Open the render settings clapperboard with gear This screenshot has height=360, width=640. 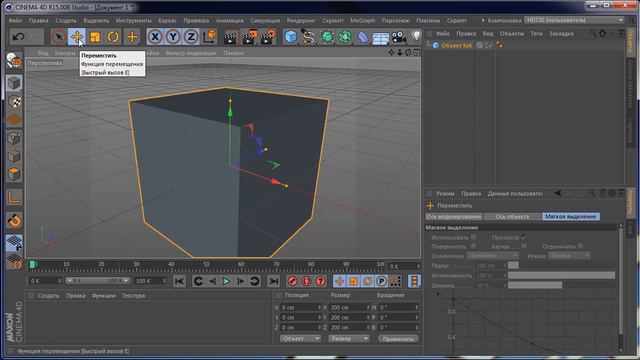coord(268,37)
